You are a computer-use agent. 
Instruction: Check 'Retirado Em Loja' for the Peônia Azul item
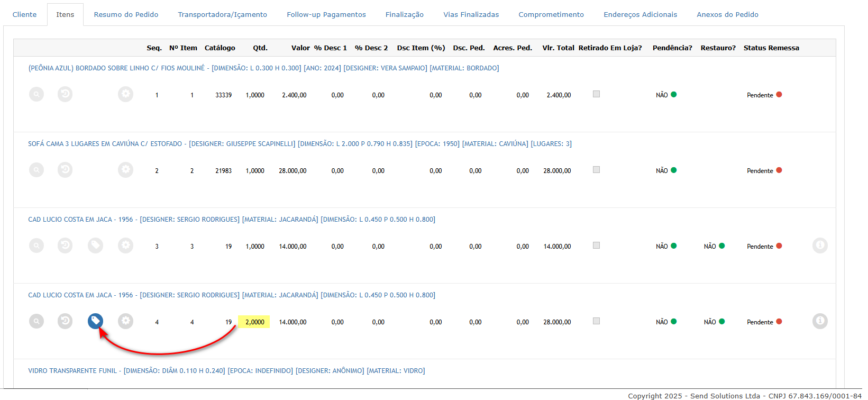[596, 94]
